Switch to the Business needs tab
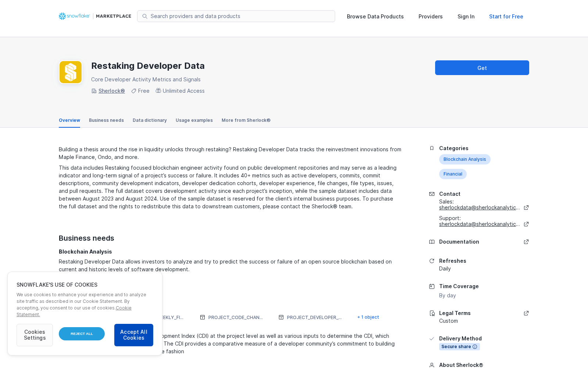 pyautogui.click(x=106, y=120)
